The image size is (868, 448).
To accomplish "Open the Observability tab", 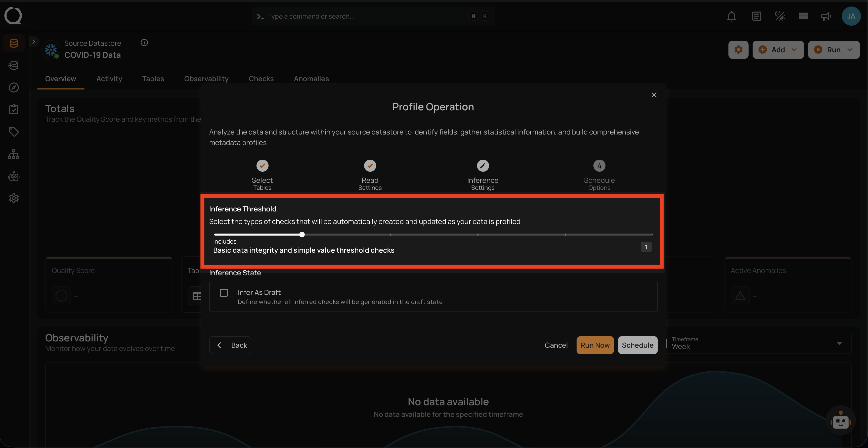I will [x=206, y=78].
